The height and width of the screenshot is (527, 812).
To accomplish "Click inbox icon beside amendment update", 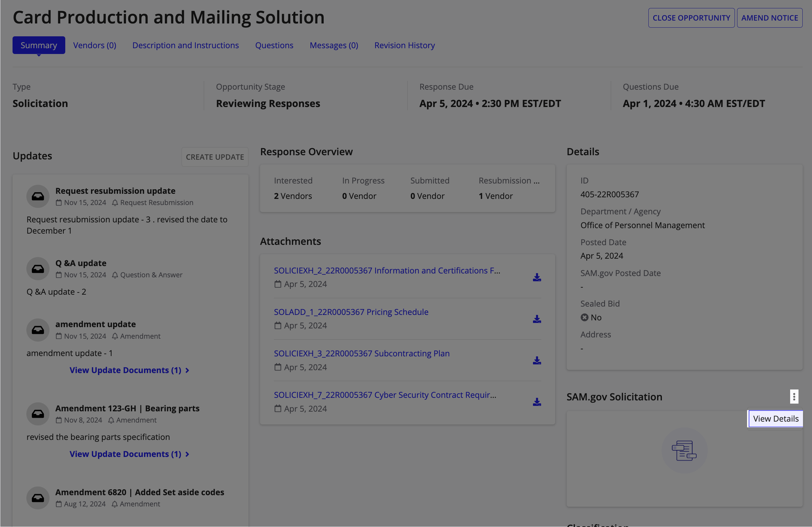I will (x=38, y=330).
